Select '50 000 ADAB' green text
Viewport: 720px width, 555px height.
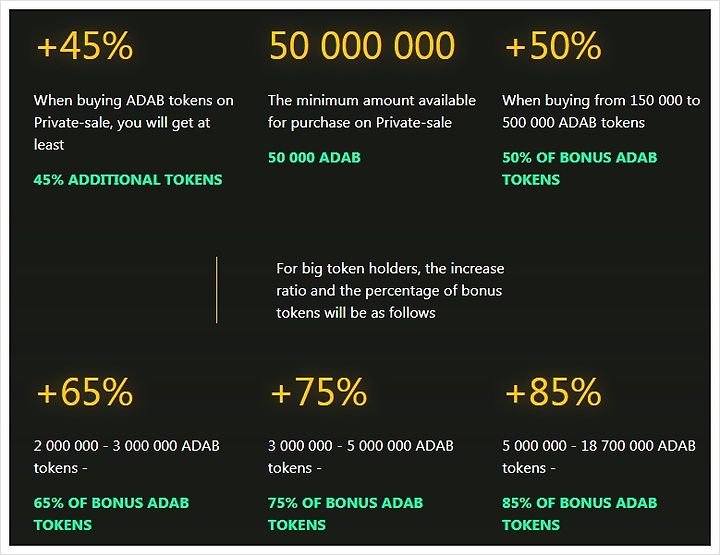pyautogui.click(x=315, y=157)
